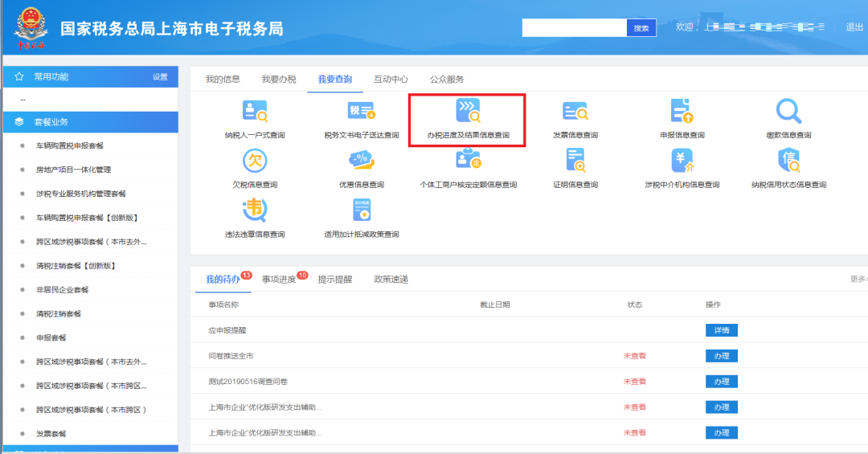Click the header search input field
The height and width of the screenshot is (454, 868).
point(574,28)
